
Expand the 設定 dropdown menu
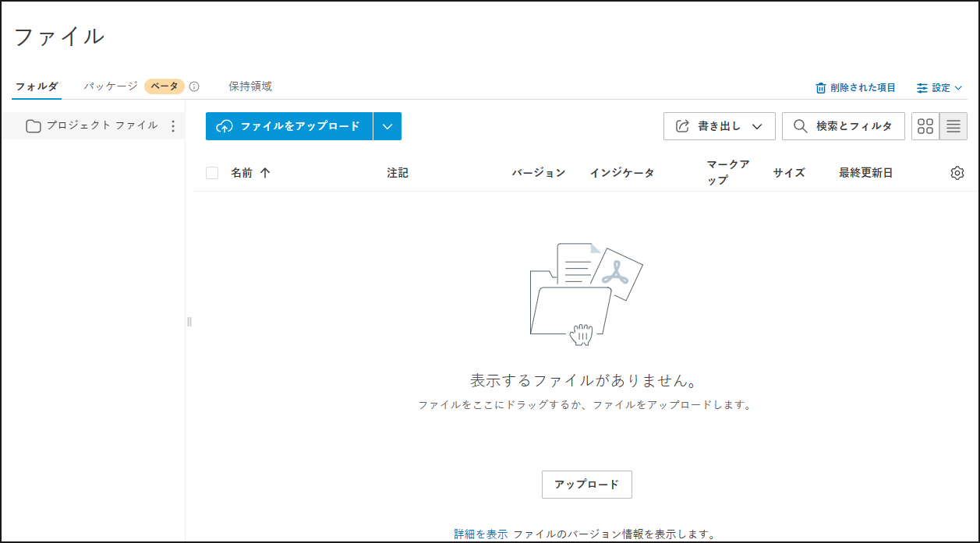coord(939,88)
